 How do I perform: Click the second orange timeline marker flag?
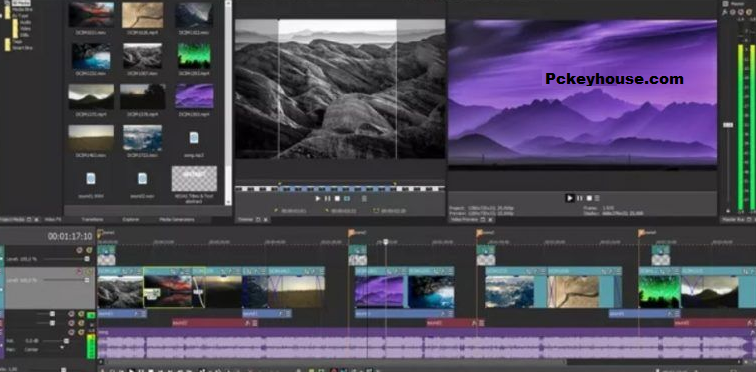coord(352,233)
